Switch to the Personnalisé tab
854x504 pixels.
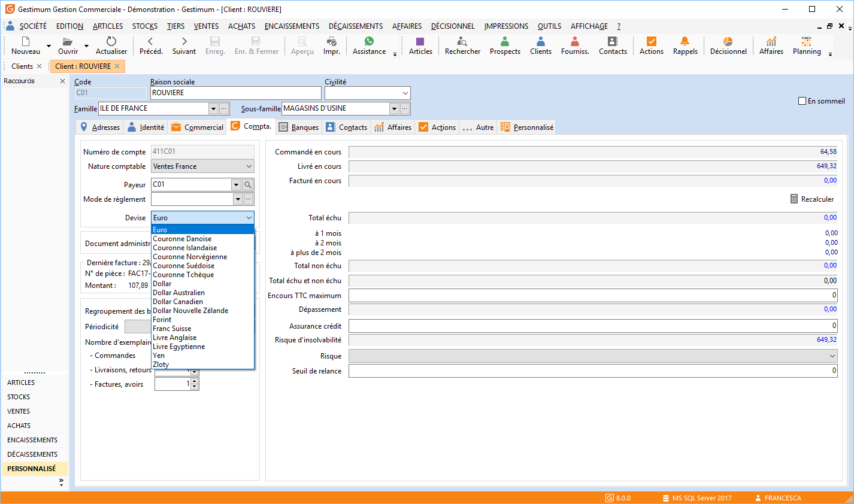[527, 127]
